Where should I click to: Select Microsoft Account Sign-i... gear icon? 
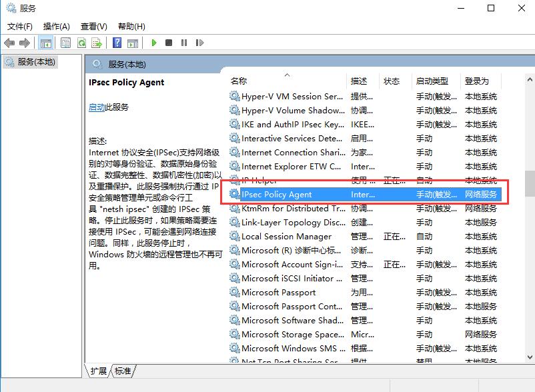[x=235, y=264]
